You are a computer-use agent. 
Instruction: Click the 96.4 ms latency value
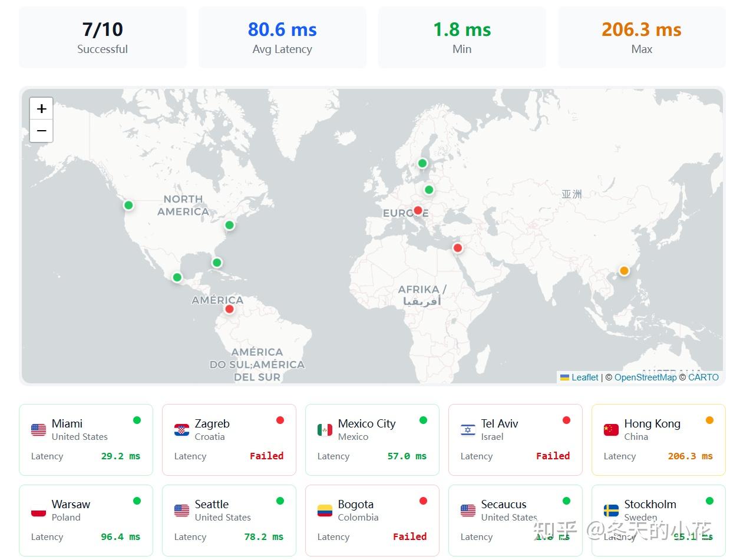coord(121,536)
